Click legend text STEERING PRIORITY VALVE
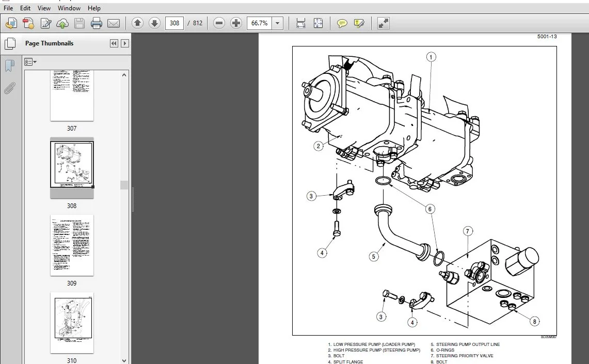The width and height of the screenshot is (589, 364). [465, 356]
